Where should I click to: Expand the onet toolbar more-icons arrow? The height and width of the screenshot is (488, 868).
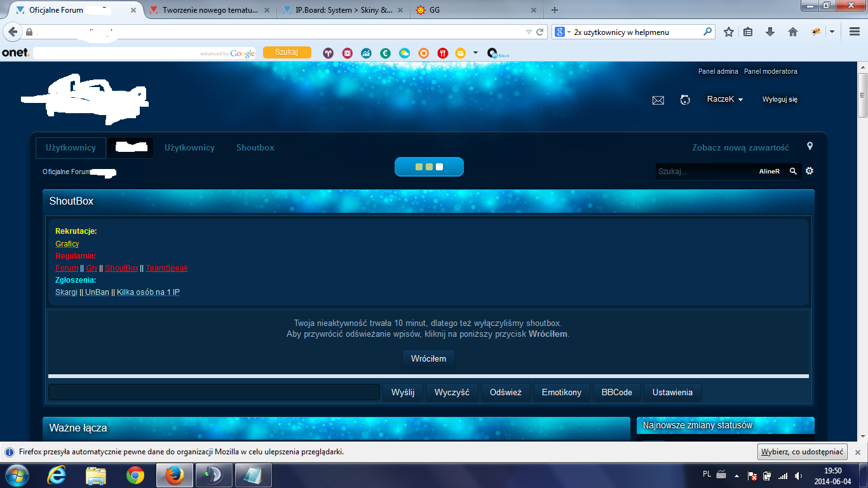pos(476,53)
